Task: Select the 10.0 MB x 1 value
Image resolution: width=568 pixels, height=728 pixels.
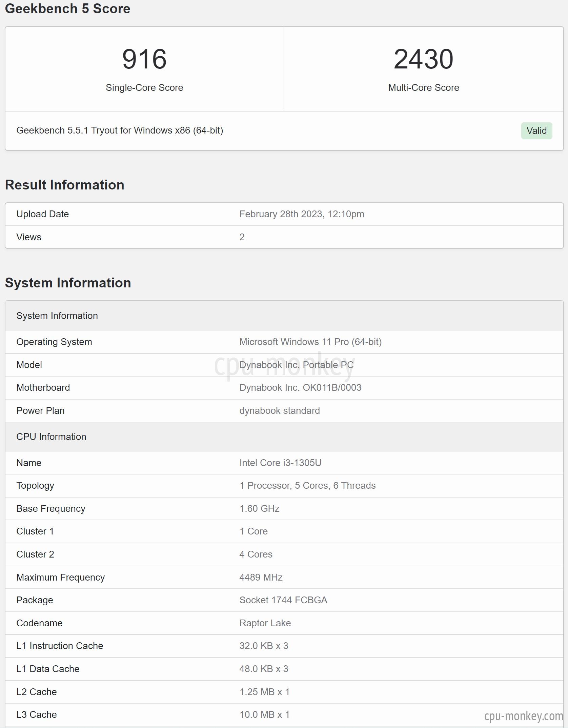Action: coord(264,715)
